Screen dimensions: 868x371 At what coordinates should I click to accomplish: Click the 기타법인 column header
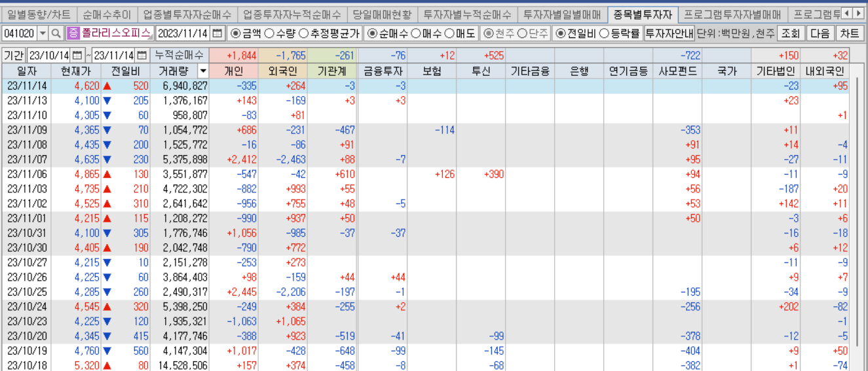775,71
